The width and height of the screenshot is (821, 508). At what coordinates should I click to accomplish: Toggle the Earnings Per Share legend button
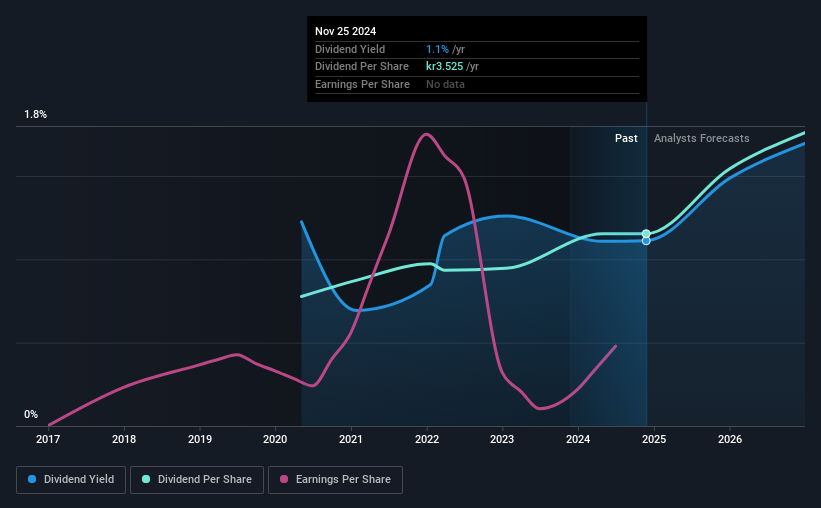(335, 480)
